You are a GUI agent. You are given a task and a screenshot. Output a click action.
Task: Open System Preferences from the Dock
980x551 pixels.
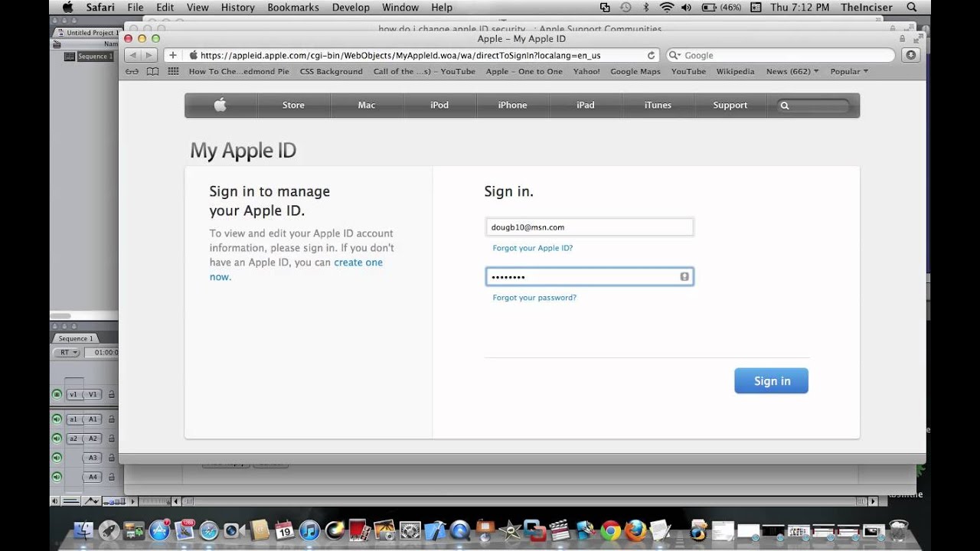tap(410, 530)
